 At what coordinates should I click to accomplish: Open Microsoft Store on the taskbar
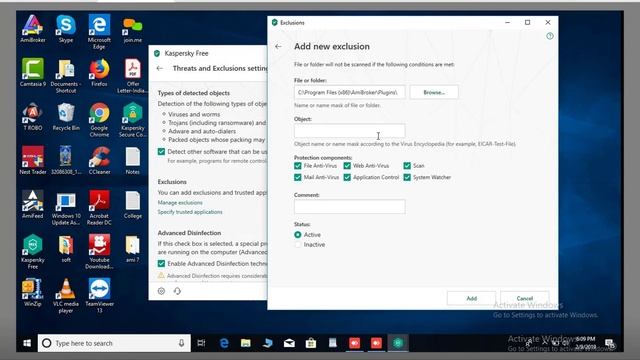tap(311, 343)
